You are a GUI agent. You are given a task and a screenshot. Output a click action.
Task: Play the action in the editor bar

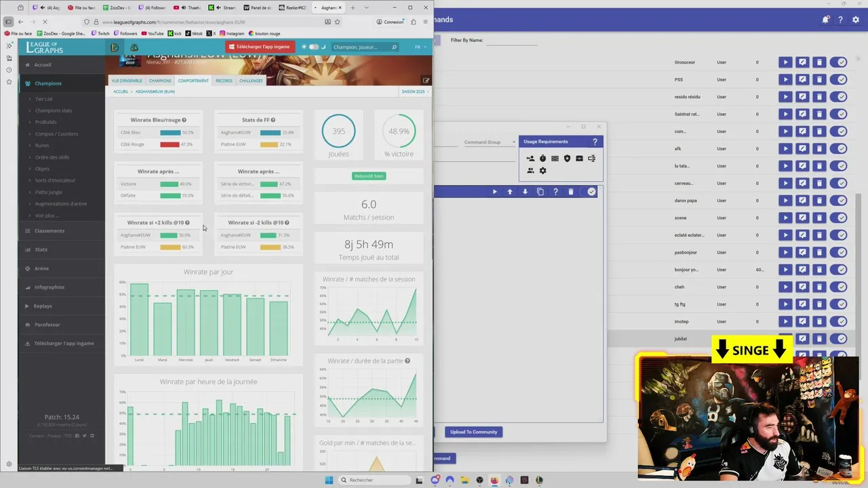[x=494, y=192]
